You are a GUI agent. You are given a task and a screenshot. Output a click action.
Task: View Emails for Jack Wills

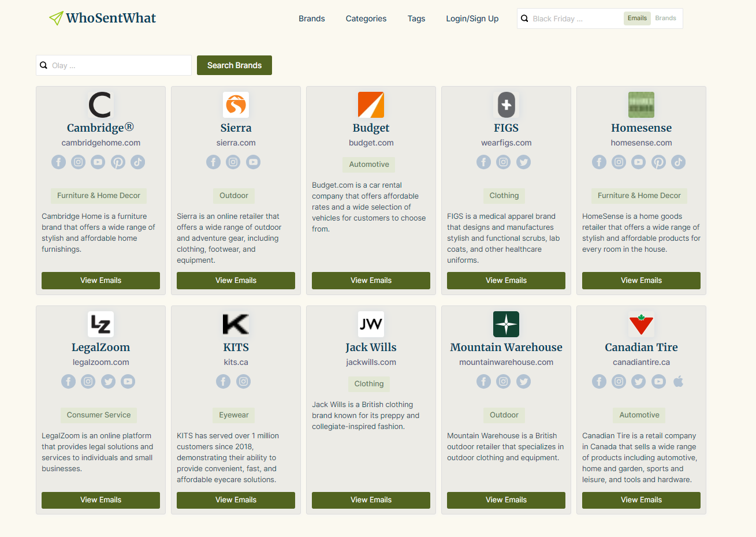point(371,500)
